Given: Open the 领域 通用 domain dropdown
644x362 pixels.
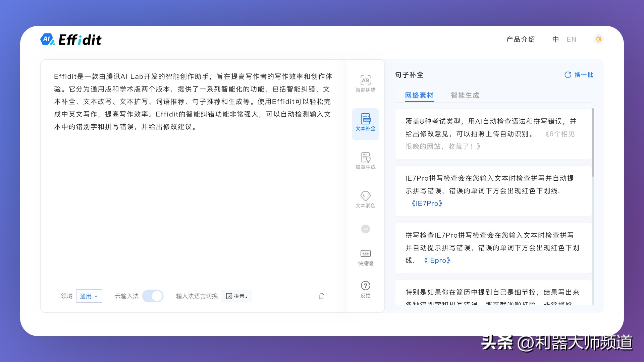Looking at the screenshot, I should coord(89,296).
